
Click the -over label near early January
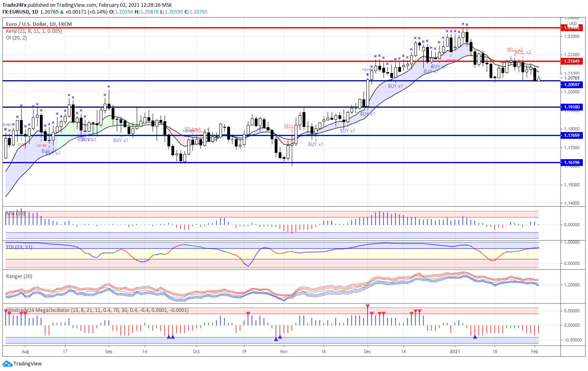tap(451, 60)
